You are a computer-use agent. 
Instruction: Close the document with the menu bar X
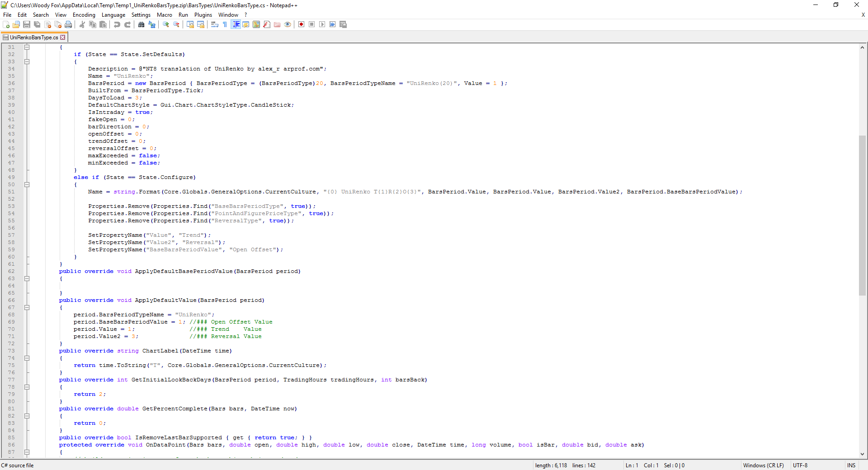[x=863, y=15]
